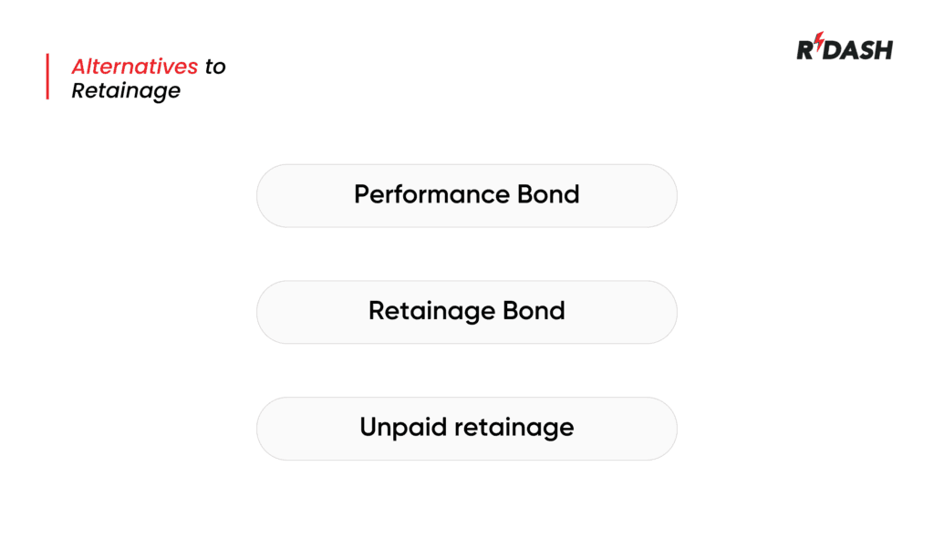Click the red vertical bar beside the title

point(47,77)
